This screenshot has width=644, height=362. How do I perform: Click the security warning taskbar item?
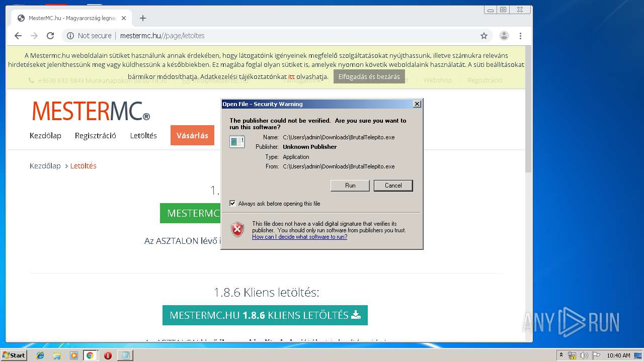[x=124, y=355]
